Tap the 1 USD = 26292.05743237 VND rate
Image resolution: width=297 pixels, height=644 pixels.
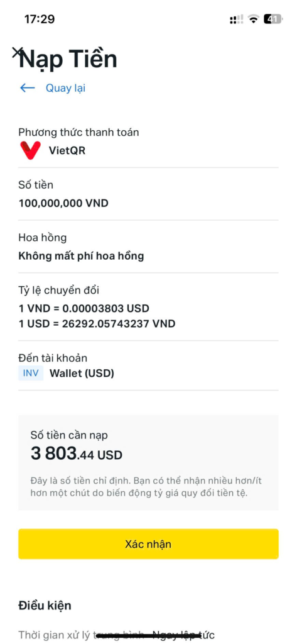click(97, 324)
